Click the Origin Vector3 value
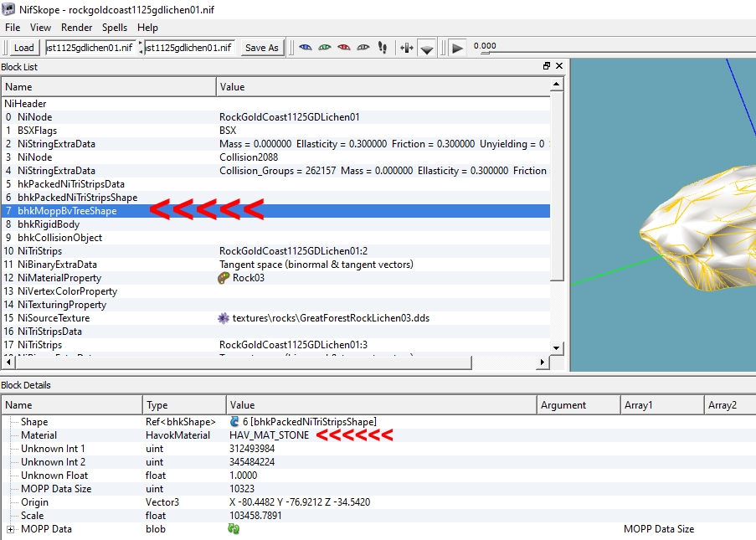This screenshot has height=540, width=756. click(300, 502)
